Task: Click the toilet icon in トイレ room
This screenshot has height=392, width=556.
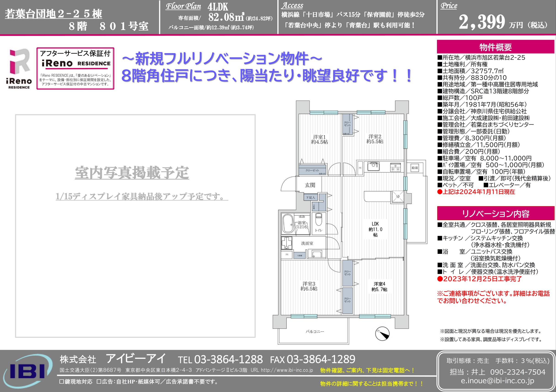Action: click(319, 220)
